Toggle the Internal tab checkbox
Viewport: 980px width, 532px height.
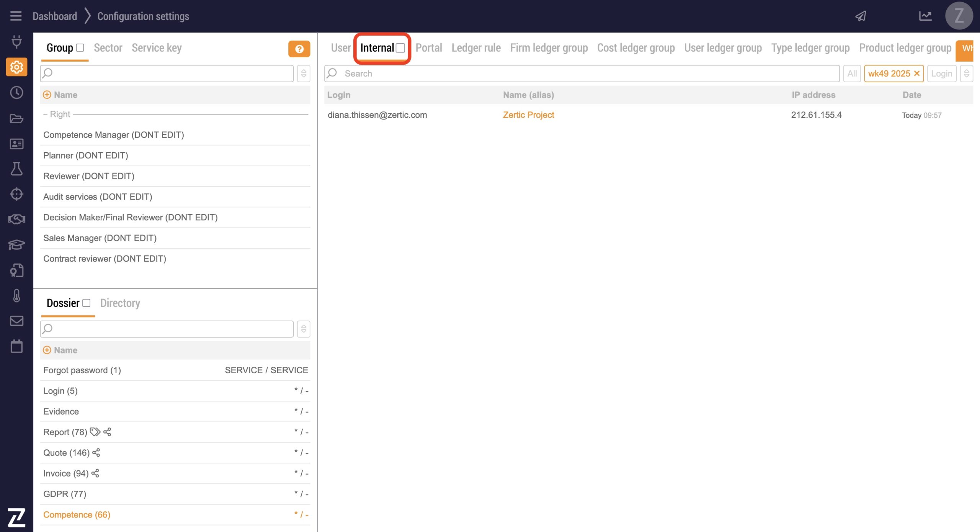[400, 48]
